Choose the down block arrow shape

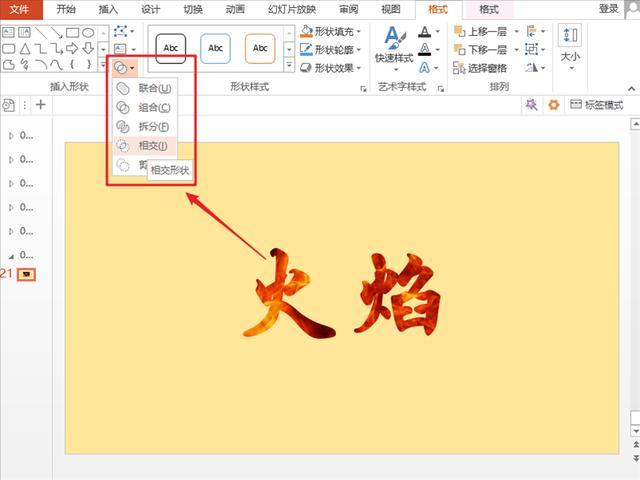88,49
